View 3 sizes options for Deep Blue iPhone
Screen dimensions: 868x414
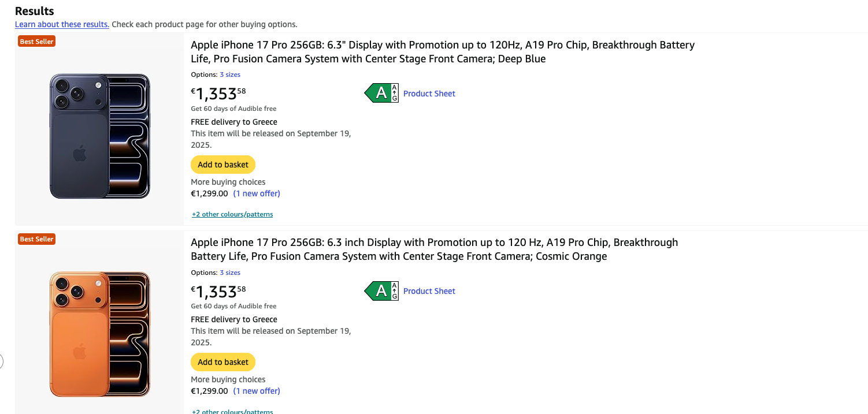(230, 74)
